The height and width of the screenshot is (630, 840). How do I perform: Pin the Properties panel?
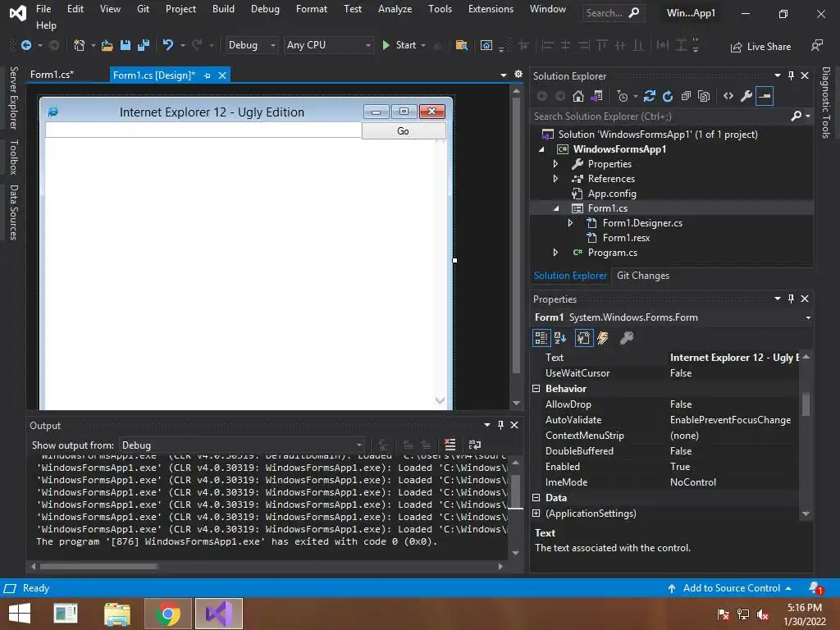point(792,299)
